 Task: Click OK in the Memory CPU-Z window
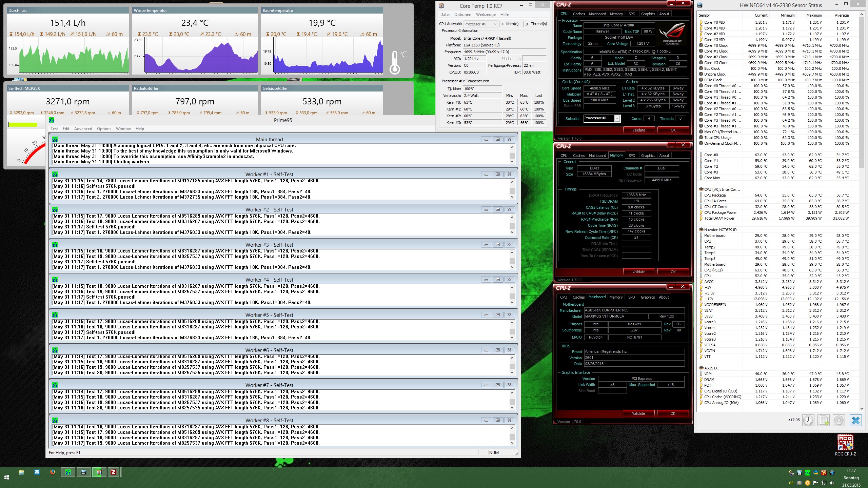click(x=673, y=272)
